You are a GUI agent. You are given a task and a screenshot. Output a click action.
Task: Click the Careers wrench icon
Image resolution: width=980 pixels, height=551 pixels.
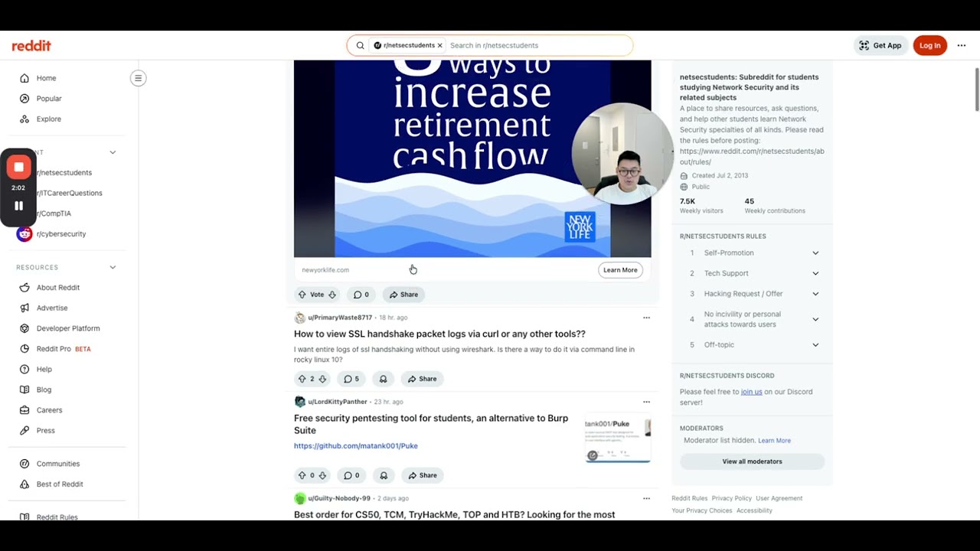[24, 410]
